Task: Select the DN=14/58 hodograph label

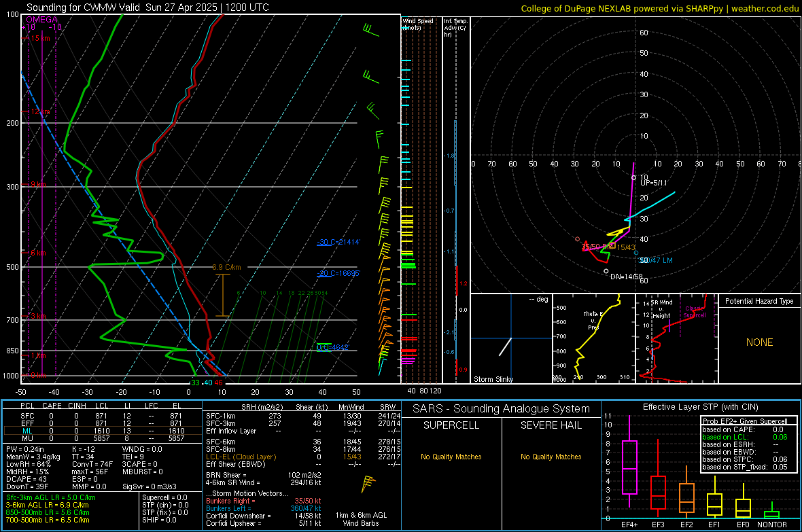Action: pyautogui.click(x=627, y=277)
